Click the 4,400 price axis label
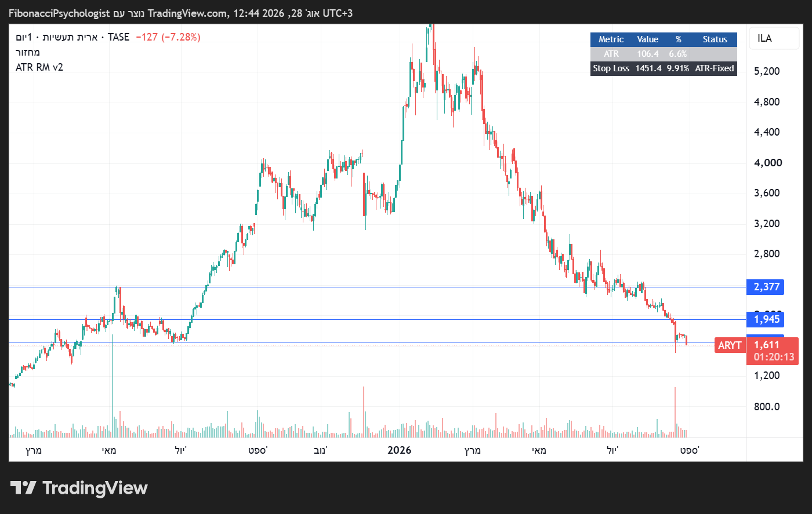The image size is (812, 514). coord(767,132)
